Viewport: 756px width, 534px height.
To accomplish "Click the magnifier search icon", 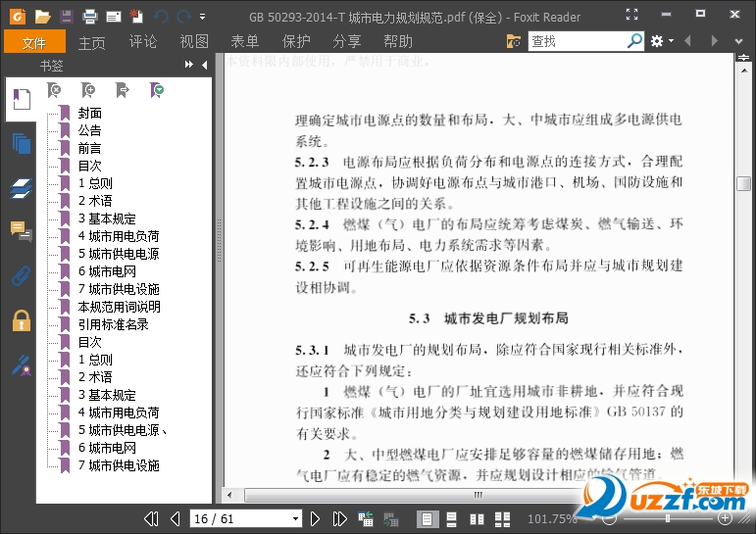I will coord(634,41).
